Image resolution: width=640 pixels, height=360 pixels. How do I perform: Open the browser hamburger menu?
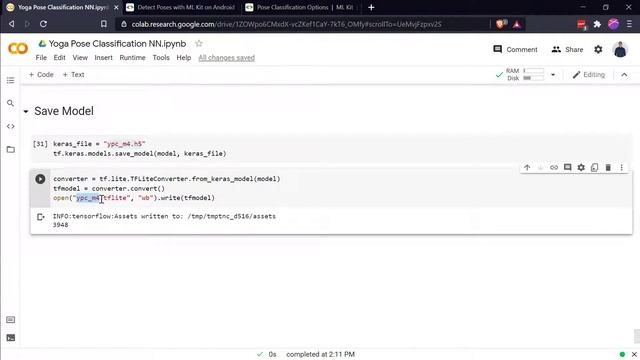[629, 24]
